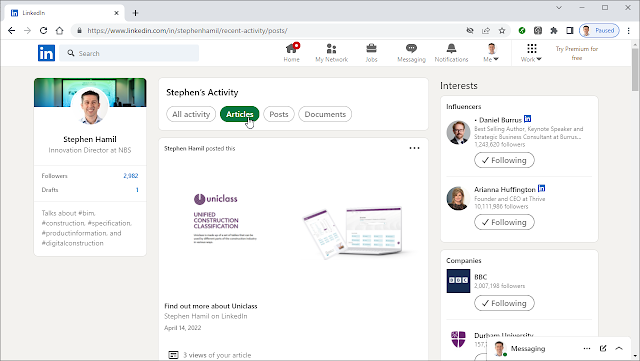Screen dimensions: 640x361
Task: Click the browser back arrow
Action: tap(11, 31)
